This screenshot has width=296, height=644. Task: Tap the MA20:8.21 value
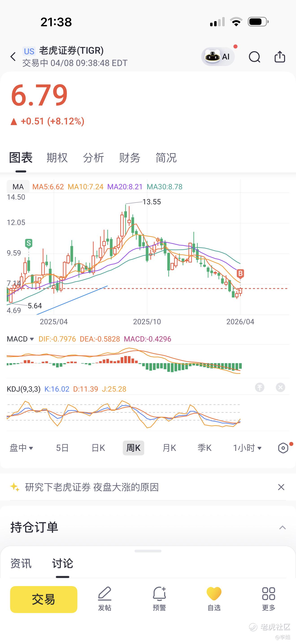125,187
